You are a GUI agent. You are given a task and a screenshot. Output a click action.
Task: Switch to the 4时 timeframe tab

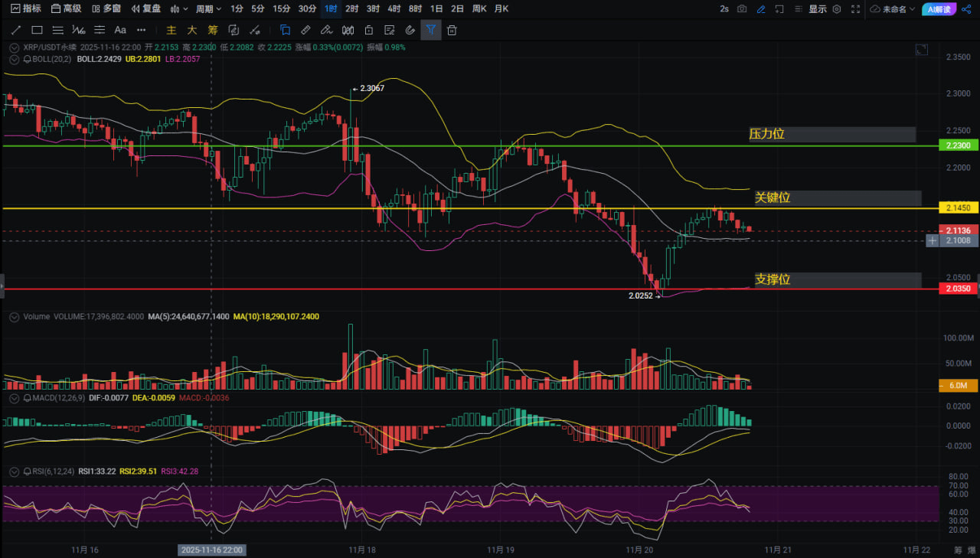point(394,9)
